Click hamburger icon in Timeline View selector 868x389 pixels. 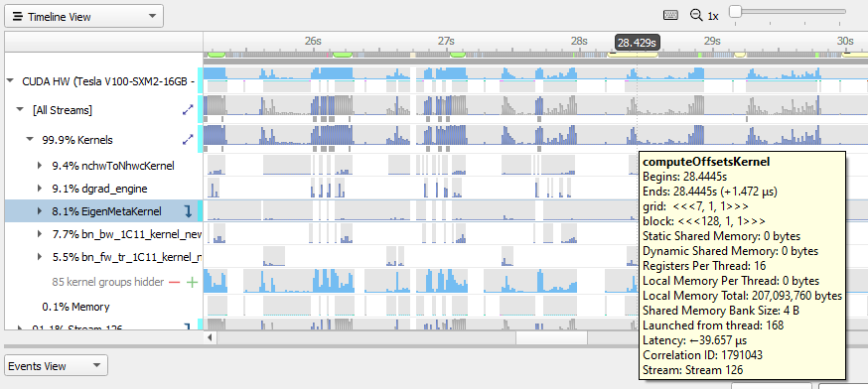tap(18, 17)
